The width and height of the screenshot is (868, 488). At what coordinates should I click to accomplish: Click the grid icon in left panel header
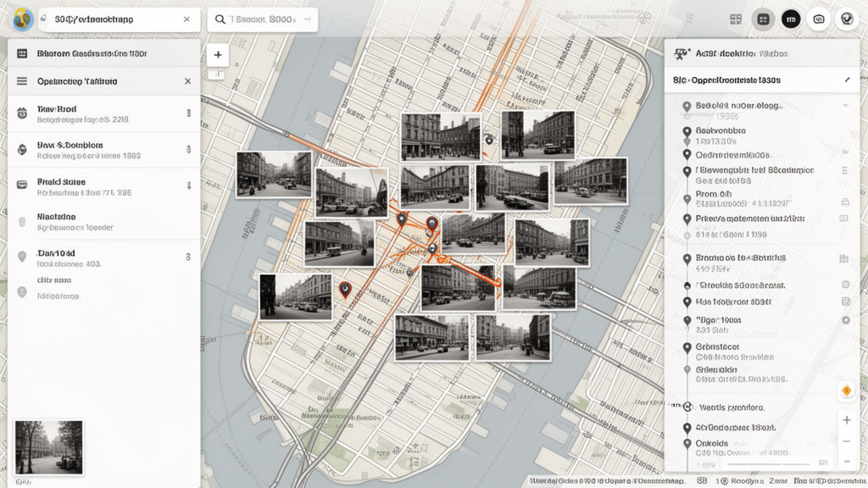point(22,53)
